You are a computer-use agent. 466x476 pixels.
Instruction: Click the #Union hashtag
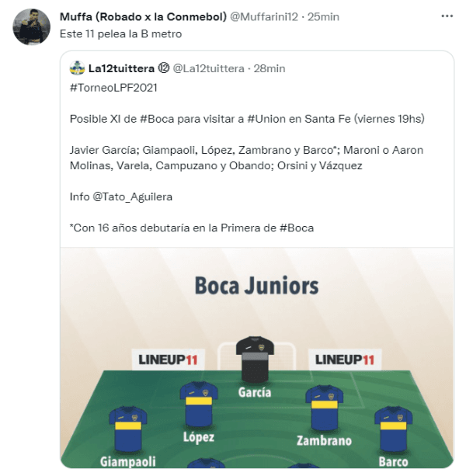coord(267,119)
